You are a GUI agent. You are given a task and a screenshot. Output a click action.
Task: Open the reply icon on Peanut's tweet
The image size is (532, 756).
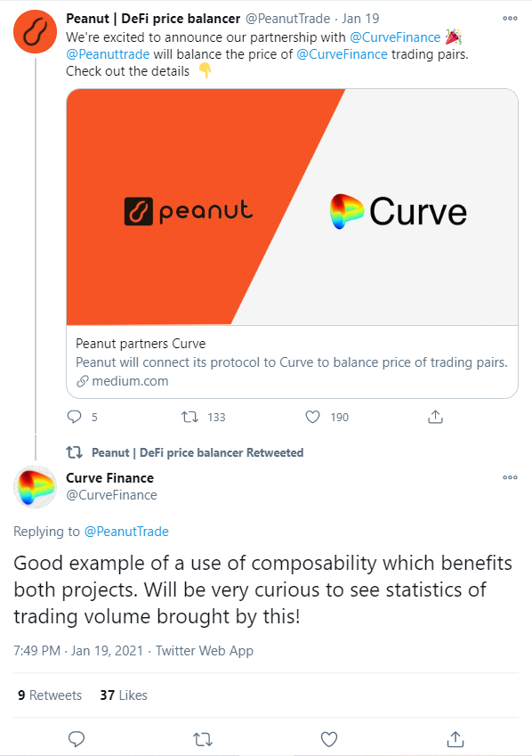(x=73, y=417)
